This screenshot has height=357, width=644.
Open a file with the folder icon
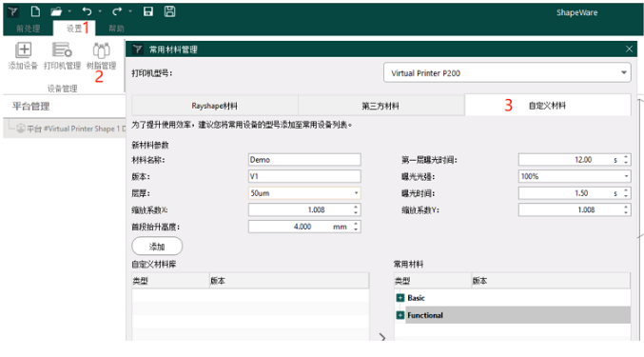point(56,11)
